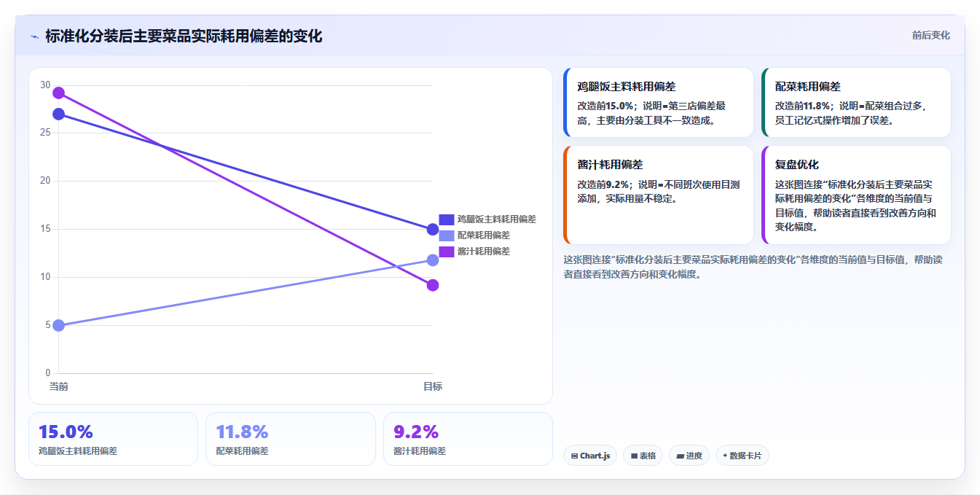This screenshot has width=980, height=495.
Task: Click the y-axis value 15
Action: pos(45,229)
